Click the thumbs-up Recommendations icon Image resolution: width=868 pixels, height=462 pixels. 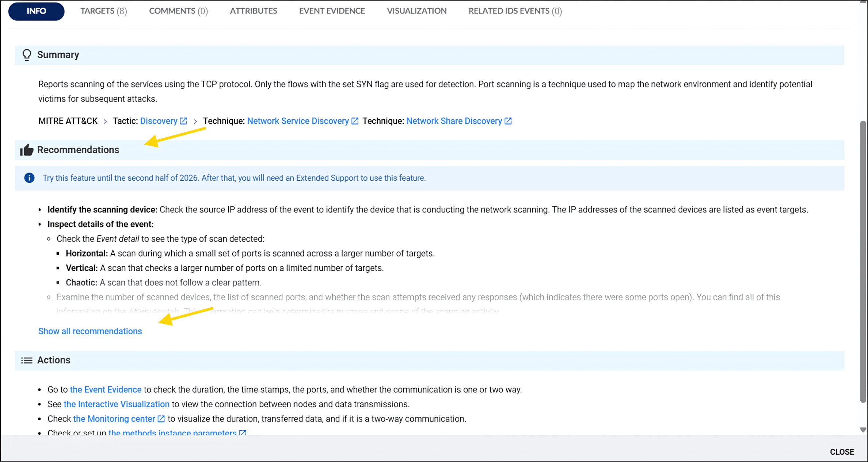[27, 150]
